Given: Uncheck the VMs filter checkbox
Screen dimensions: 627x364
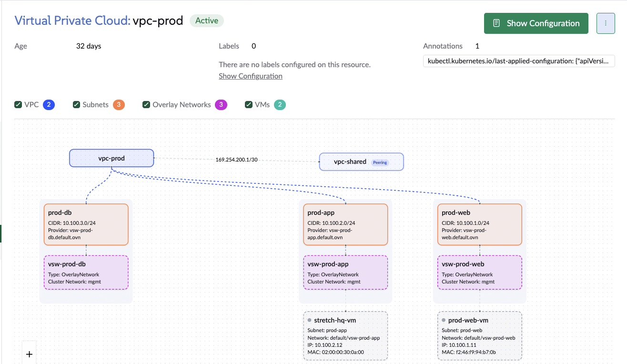Looking at the screenshot, I should click(248, 105).
